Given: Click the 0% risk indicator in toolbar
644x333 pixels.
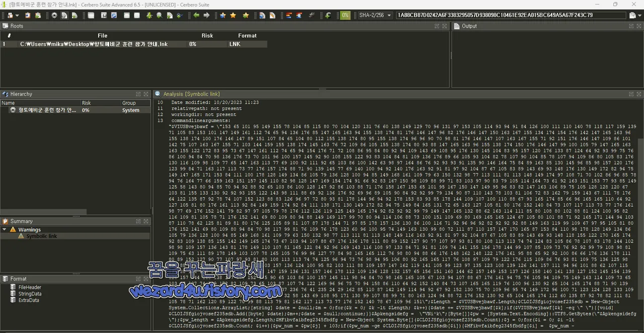Looking at the screenshot, I should [345, 16].
